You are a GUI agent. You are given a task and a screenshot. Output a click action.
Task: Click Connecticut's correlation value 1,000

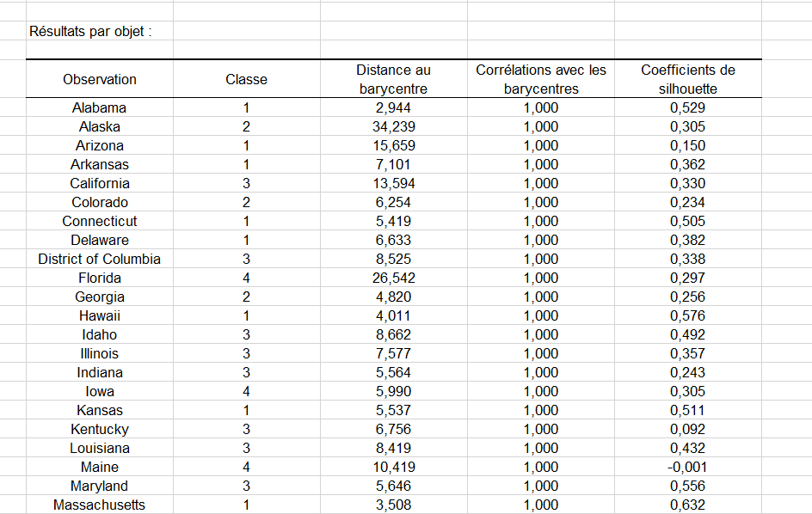tap(540, 221)
